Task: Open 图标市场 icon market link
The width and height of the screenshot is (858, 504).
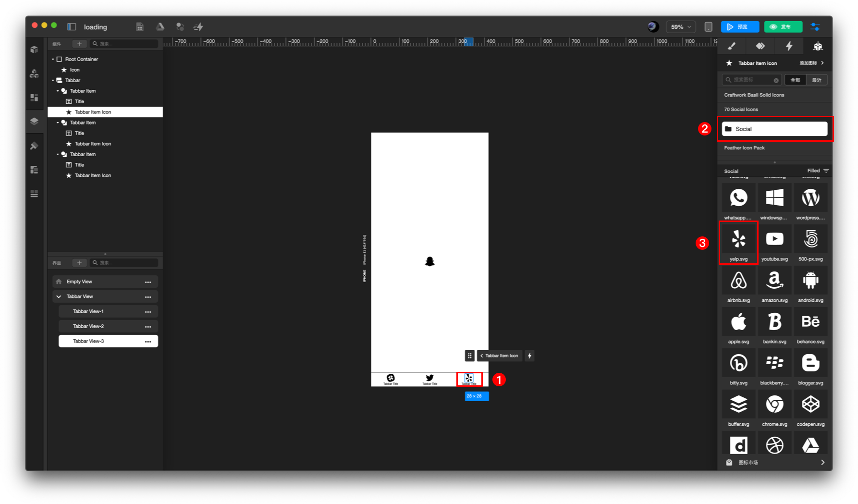Action: tap(775, 462)
